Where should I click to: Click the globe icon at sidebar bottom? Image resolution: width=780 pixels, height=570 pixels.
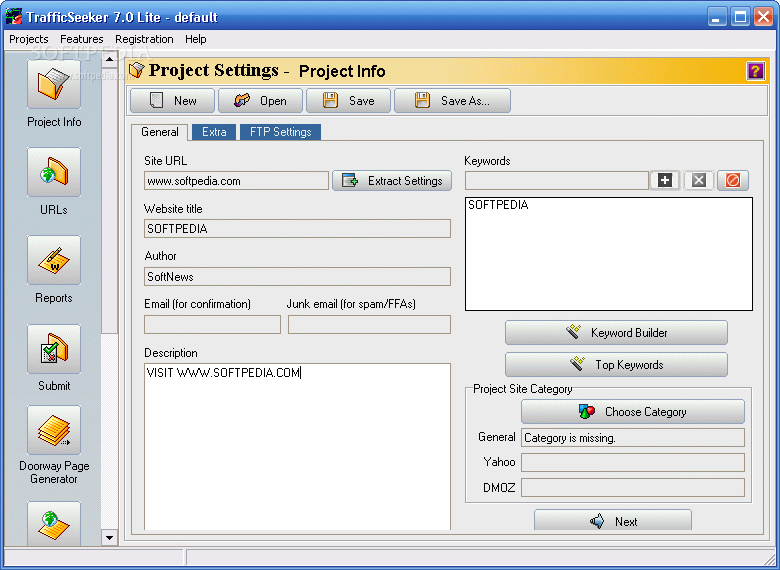click(54, 523)
